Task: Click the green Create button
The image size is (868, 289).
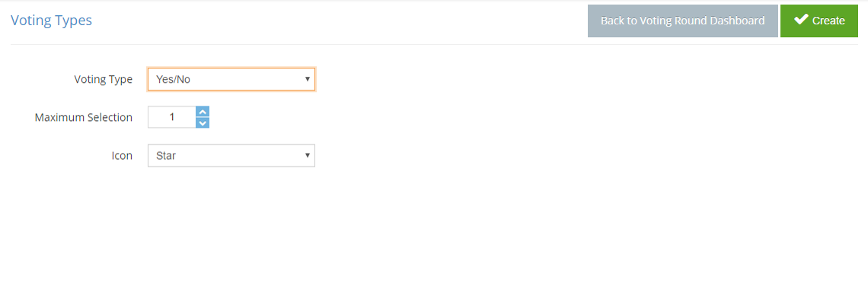Action: coord(819,21)
